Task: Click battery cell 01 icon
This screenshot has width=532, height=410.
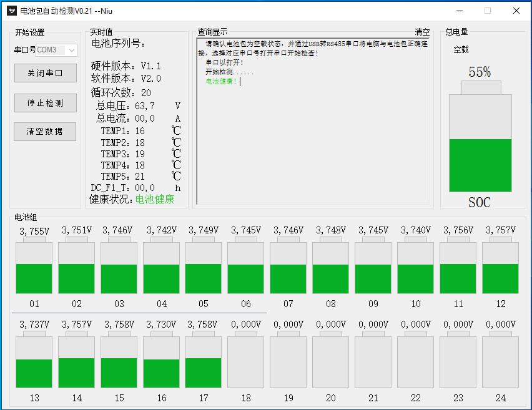Action: point(34,268)
